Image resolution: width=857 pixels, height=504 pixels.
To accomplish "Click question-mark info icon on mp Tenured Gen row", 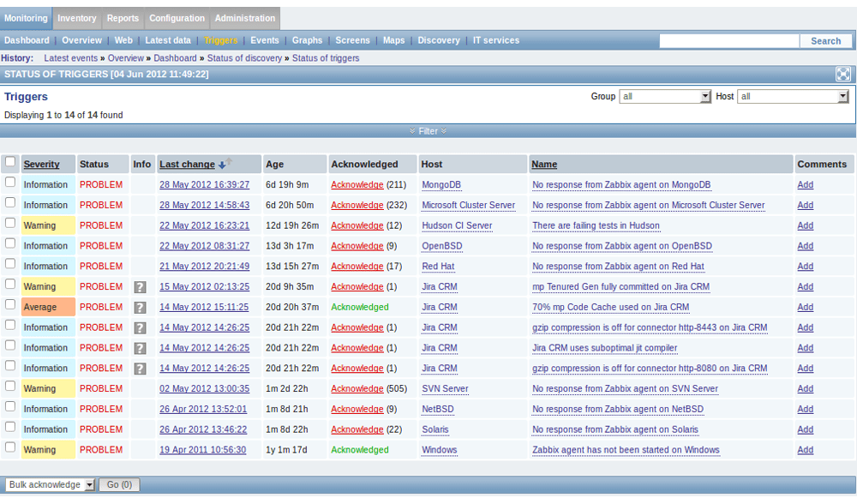I will (140, 286).
